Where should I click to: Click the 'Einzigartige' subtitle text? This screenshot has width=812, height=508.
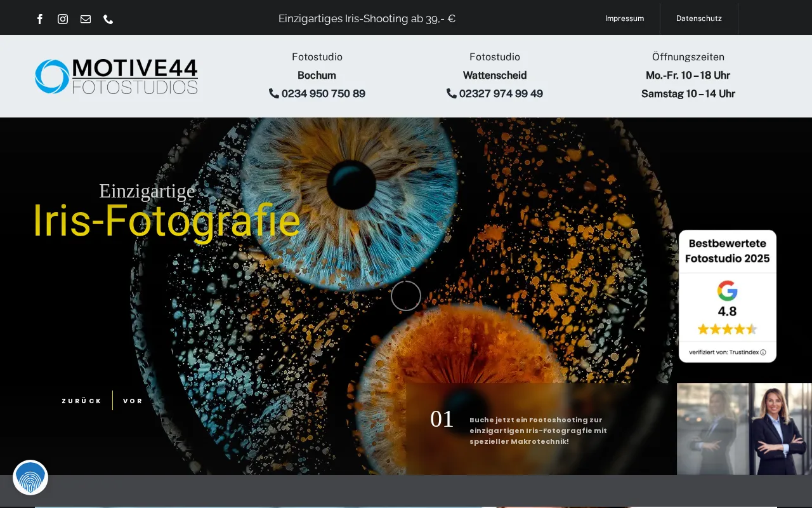pyautogui.click(x=147, y=191)
